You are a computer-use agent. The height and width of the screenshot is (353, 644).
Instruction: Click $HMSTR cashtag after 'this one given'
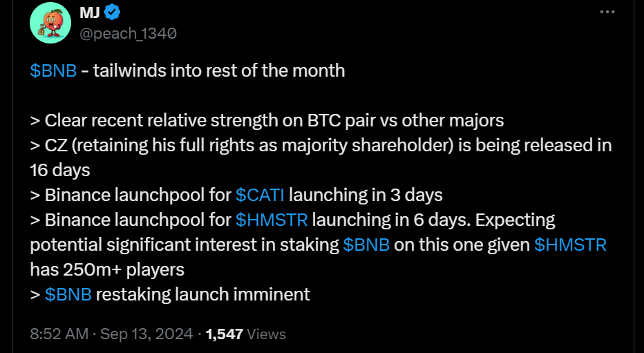pyautogui.click(x=570, y=245)
